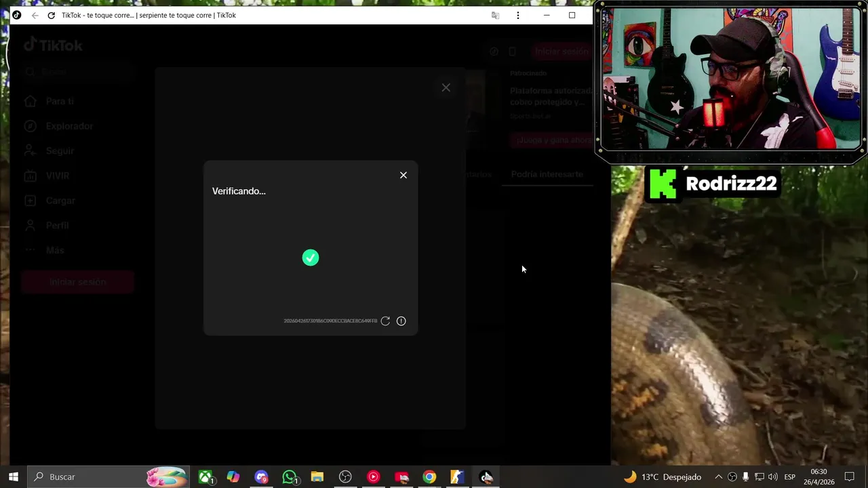Open the notification center icon
868x488 pixels.
click(x=850, y=477)
